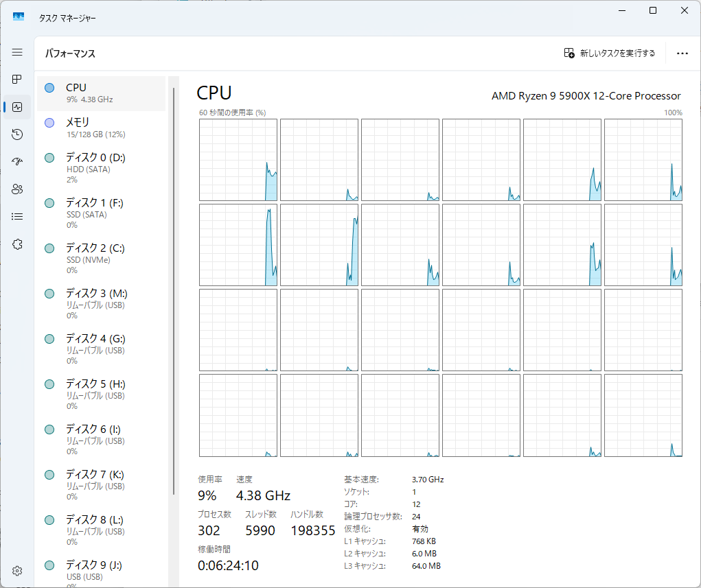701x588 pixels.
Task: Click the L2 キャッシュ value 6.0 MB
Action: tap(424, 554)
